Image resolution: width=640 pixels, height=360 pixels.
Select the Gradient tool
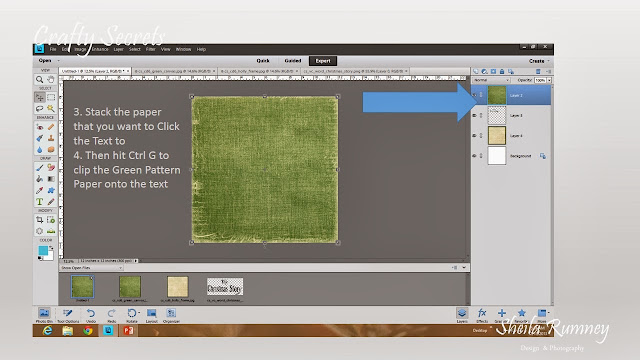tap(51, 179)
